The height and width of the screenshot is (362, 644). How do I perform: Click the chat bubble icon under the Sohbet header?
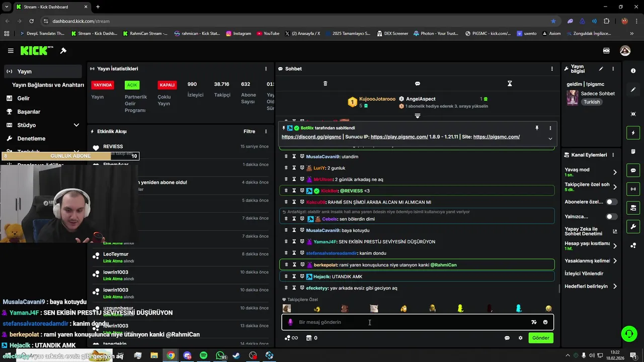[x=418, y=83]
